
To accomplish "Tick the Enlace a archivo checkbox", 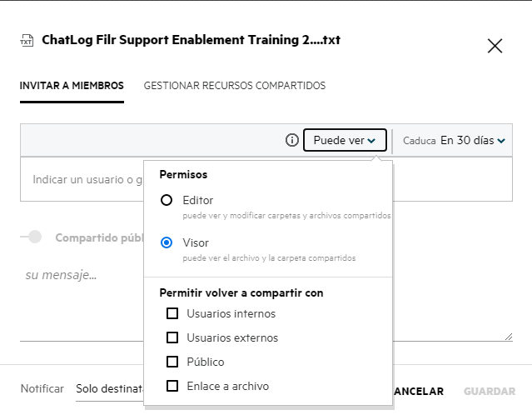I will pos(172,387).
